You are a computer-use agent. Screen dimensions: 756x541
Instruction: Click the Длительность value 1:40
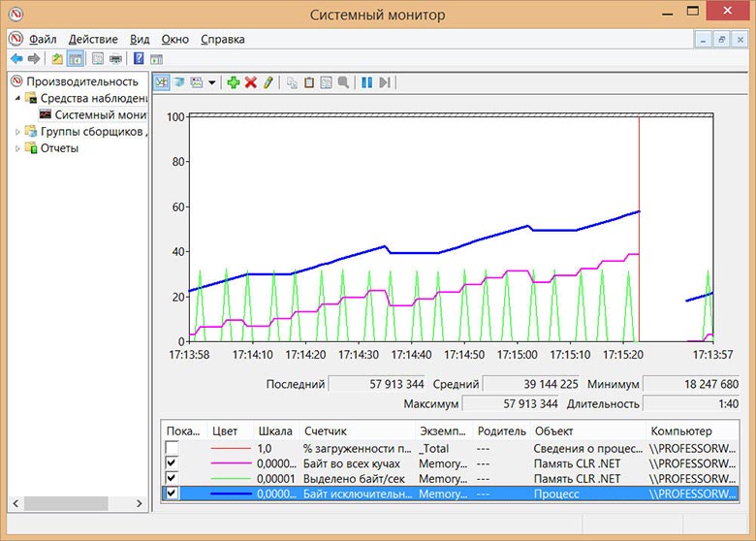pos(691,403)
